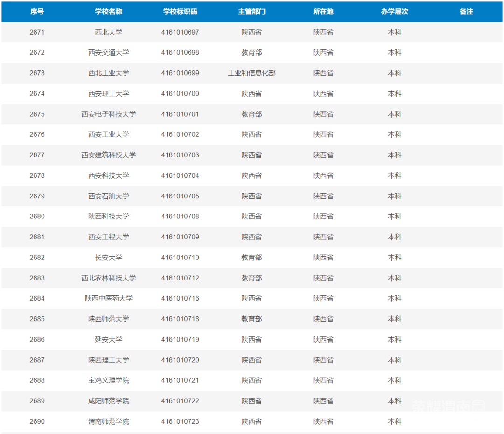The height and width of the screenshot is (434, 504).
Task: Click the 序号 column header
Action: (x=37, y=12)
